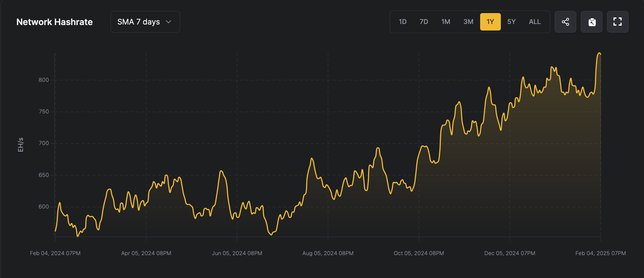Select the 1M tab

tap(446, 22)
